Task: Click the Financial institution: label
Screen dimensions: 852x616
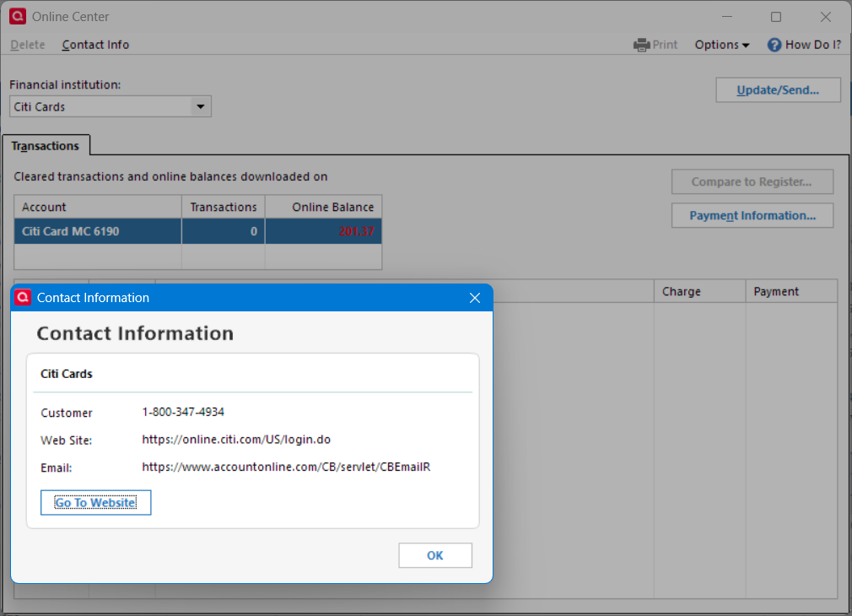Action: click(65, 85)
